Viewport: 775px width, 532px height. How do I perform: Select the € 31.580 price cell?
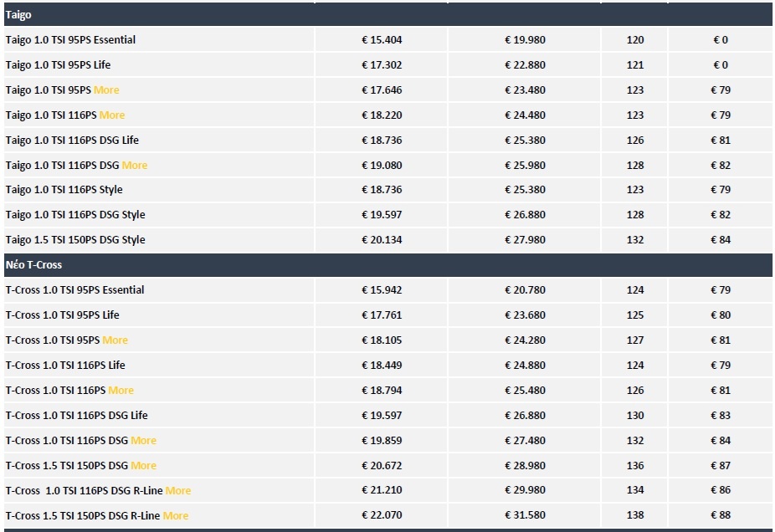(525, 516)
